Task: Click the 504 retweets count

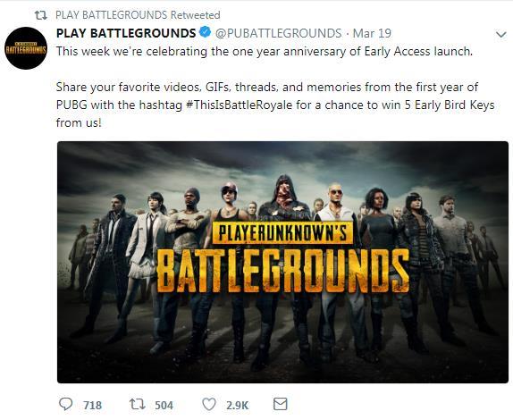Action: point(164,406)
